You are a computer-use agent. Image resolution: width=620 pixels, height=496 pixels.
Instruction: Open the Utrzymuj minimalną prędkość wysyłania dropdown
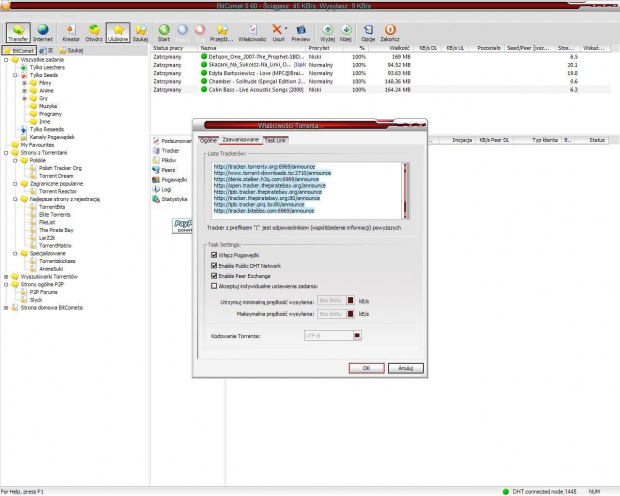pos(350,301)
